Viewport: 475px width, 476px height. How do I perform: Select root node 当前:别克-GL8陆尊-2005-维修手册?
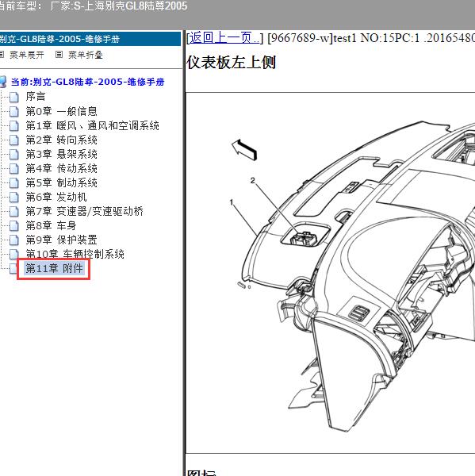point(87,82)
